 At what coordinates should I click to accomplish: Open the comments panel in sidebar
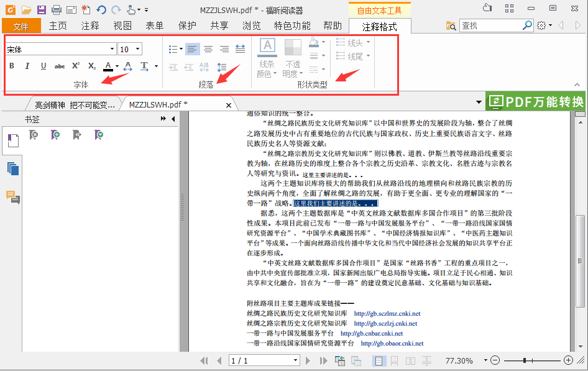pos(12,196)
